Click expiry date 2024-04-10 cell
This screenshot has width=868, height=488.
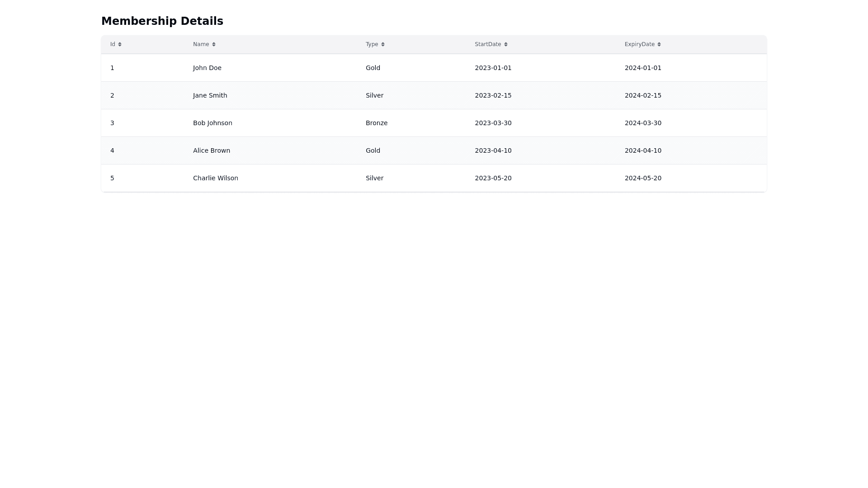point(642,150)
